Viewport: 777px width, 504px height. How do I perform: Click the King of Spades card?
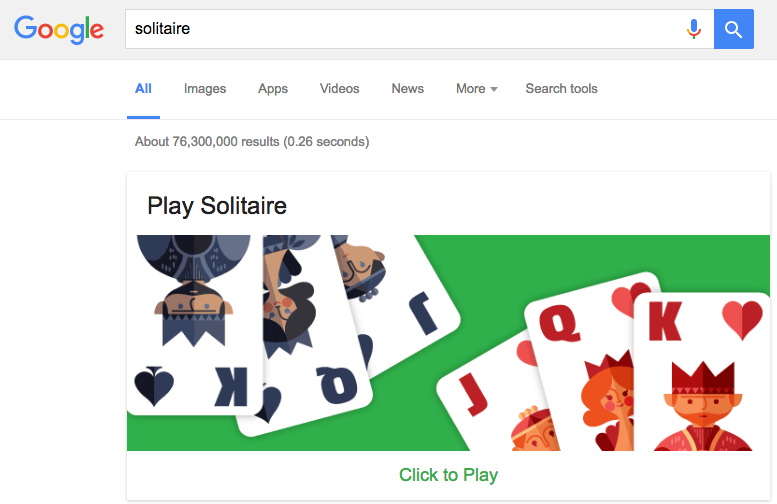click(x=194, y=325)
